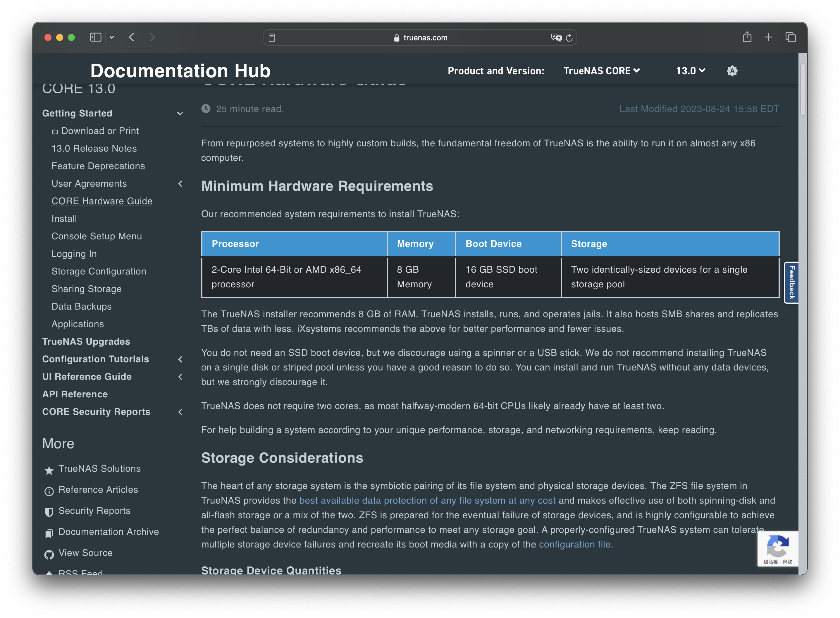
Task: Show the tab overview icon
Action: 790,37
